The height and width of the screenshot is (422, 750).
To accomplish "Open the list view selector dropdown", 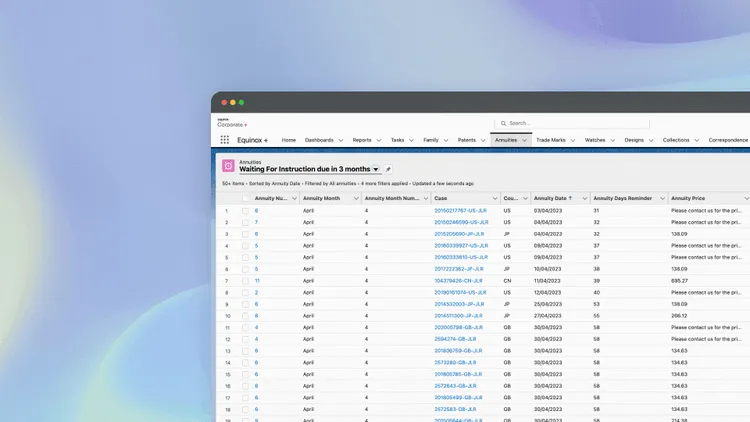I will (x=376, y=169).
